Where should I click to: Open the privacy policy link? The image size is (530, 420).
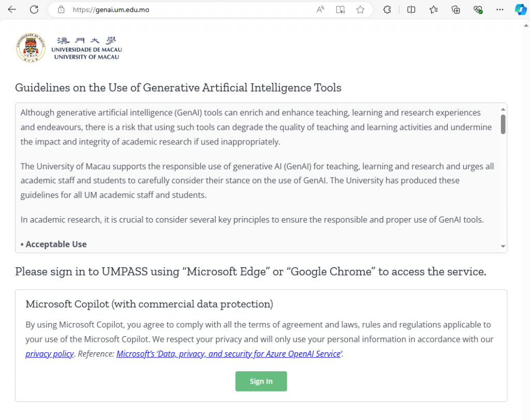point(49,353)
